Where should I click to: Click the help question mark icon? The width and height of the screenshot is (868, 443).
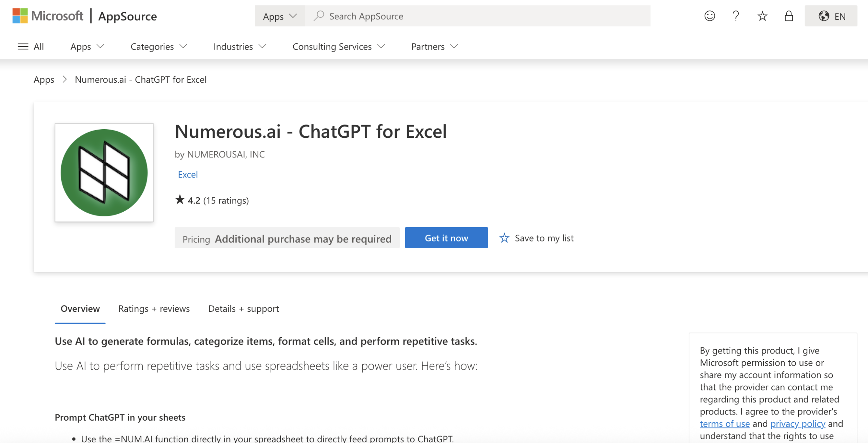[x=735, y=16]
